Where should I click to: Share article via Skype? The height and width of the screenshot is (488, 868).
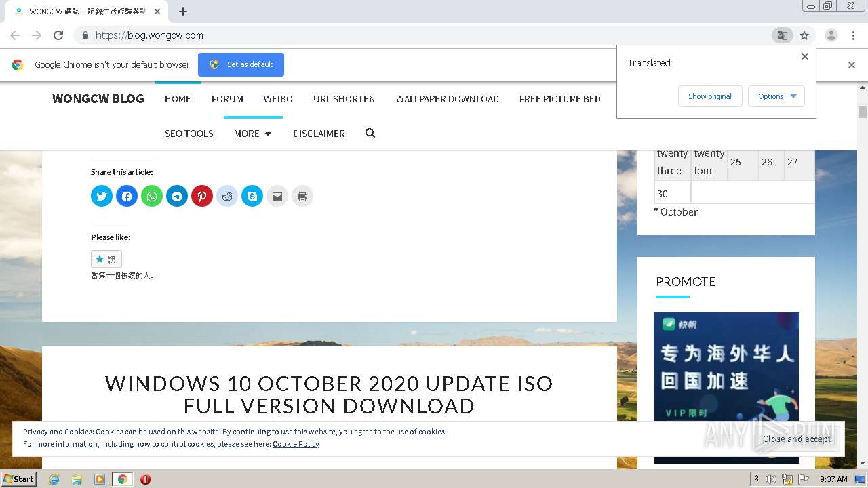pyautogui.click(x=252, y=197)
